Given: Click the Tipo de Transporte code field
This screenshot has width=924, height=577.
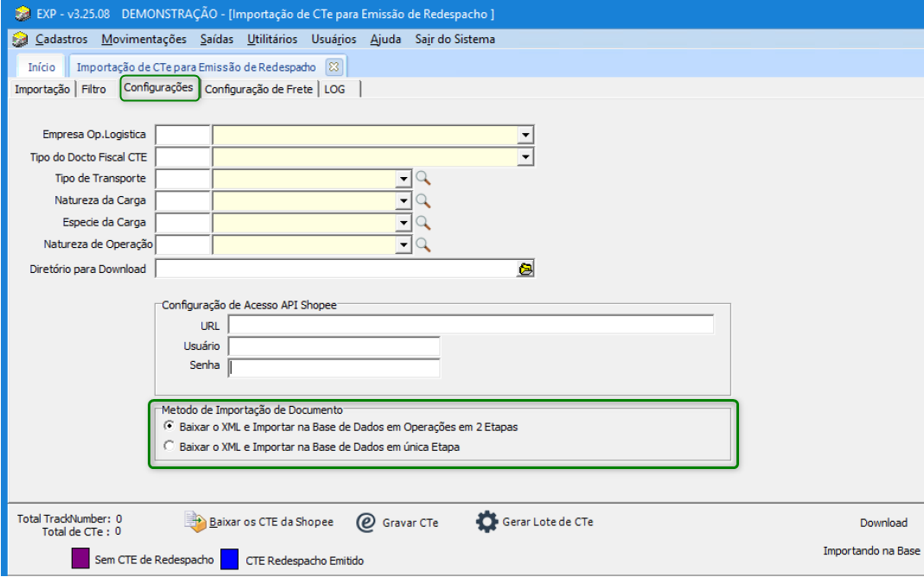Looking at the screenshot, I should 182,179.
